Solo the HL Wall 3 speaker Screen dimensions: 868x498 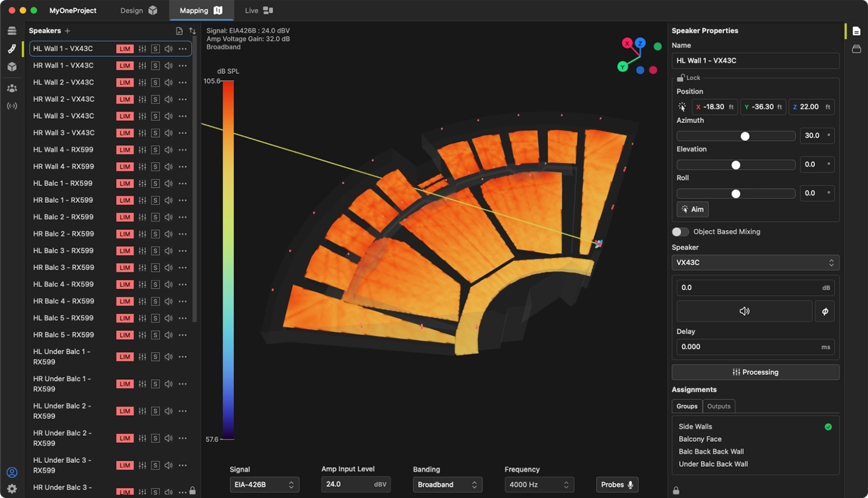(x=155, y=116)
